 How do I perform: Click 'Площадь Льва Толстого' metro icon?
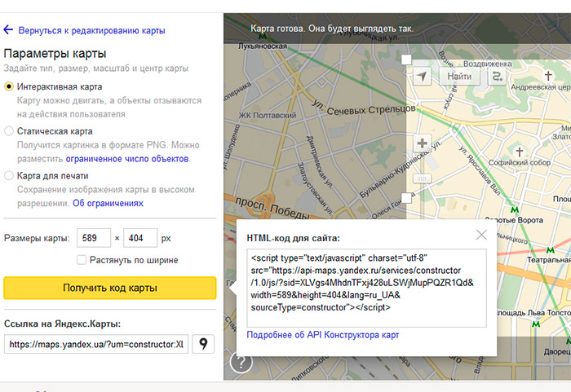[536, 324]
